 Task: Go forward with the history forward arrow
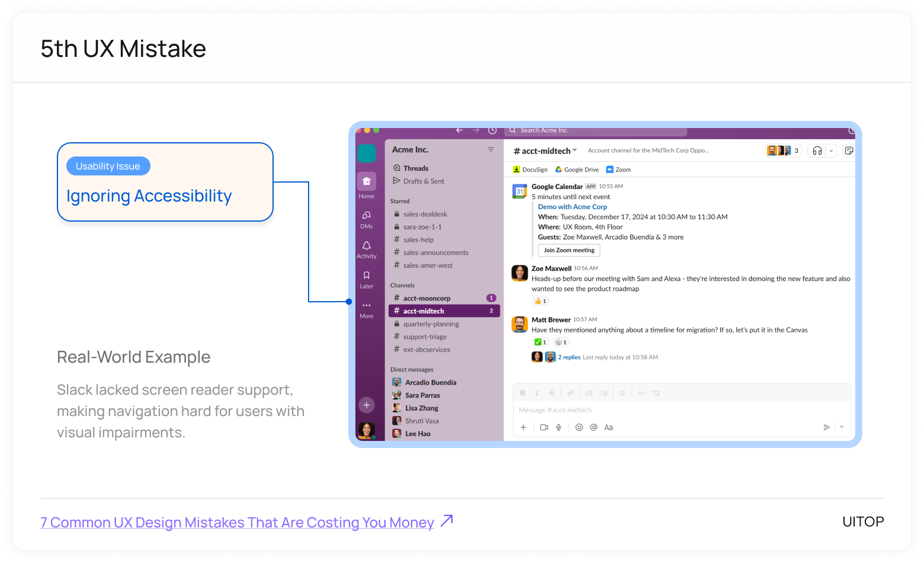476,130
